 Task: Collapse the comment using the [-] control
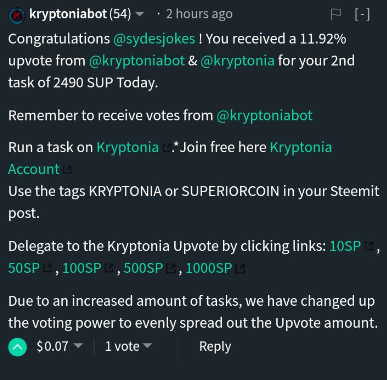click(362, 14)
